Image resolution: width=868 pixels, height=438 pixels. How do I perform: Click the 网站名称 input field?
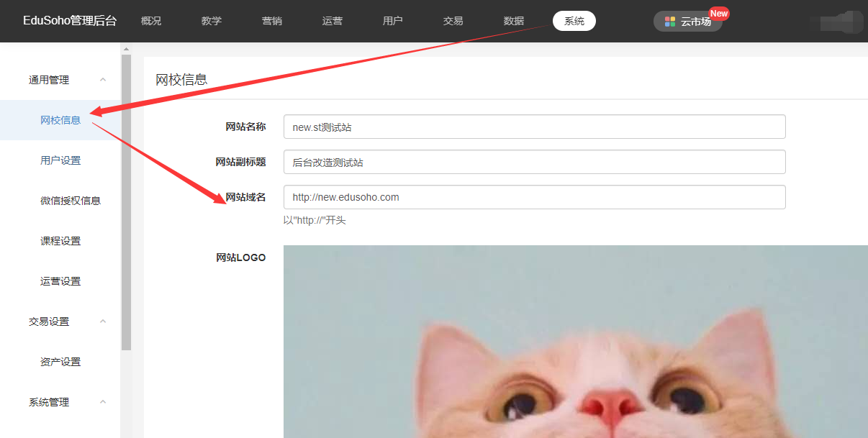(534, 127)
